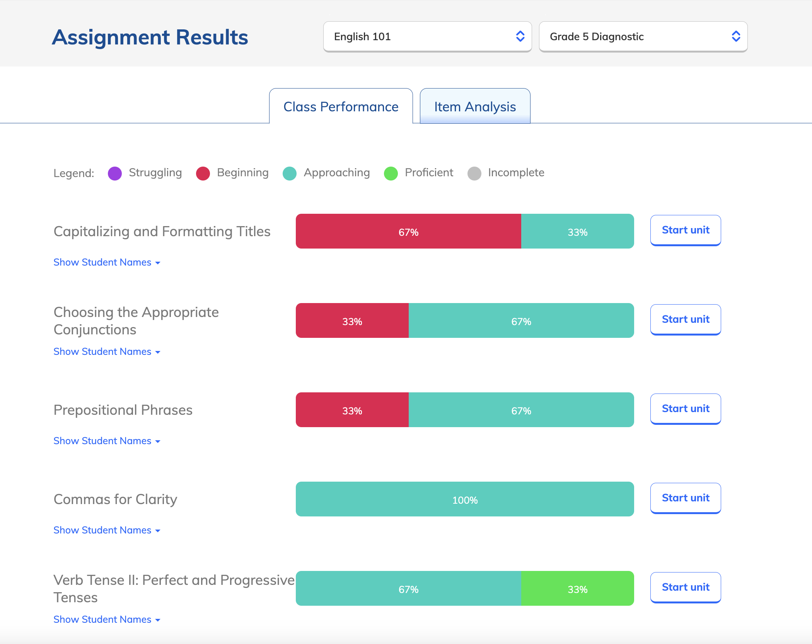This screenshot has height=644, width=812.
Task: Click the Incomplete legend color dot
Action: [x=474, y=173]
